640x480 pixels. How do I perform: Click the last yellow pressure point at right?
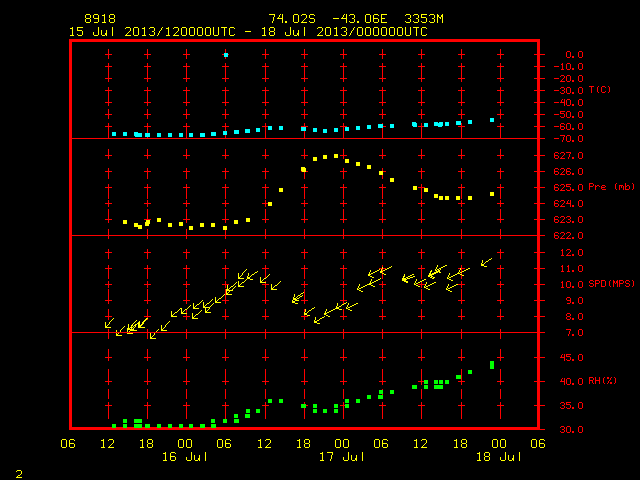click(492, 194)
